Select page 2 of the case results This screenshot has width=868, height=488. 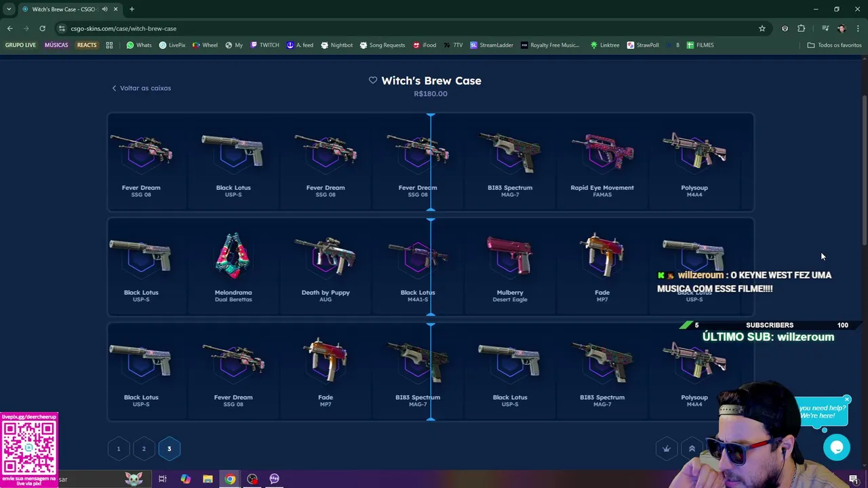pyautogui.click(x=144, y=449)
